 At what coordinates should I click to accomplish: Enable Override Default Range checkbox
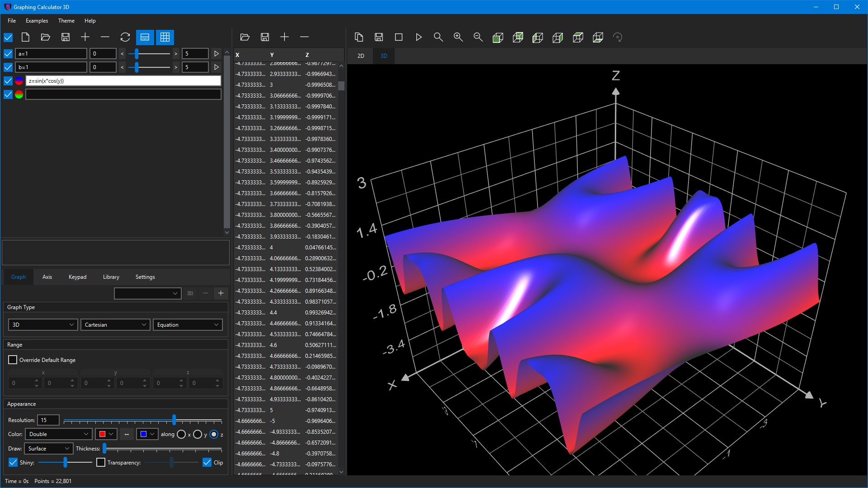tap(13, 360)
